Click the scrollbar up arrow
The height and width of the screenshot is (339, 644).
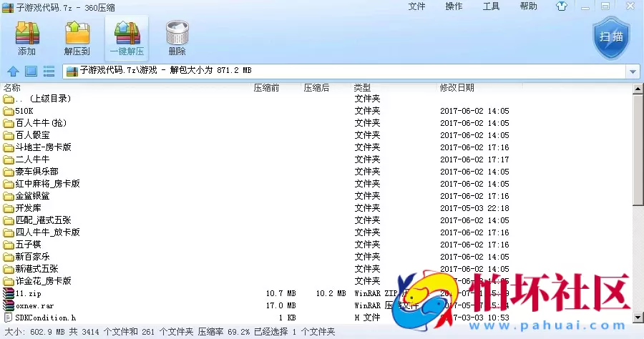(x=638, y=88)
